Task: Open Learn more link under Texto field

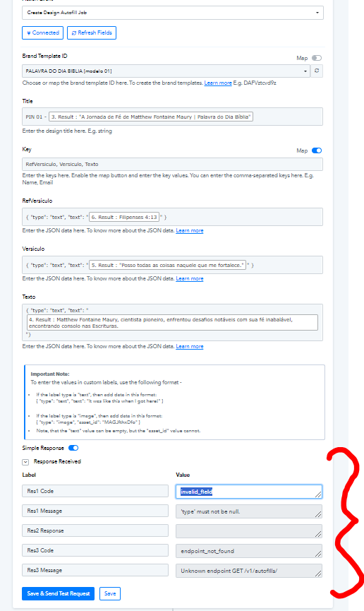Action: click(x=189, y=346)
